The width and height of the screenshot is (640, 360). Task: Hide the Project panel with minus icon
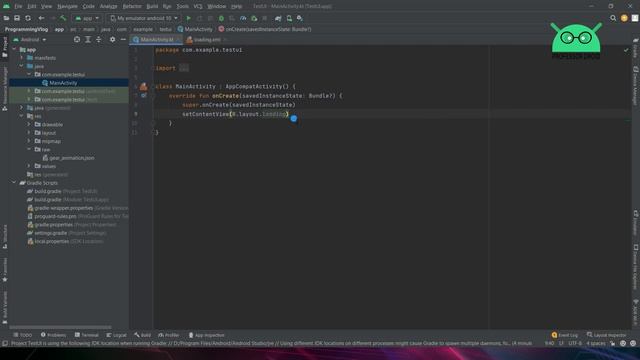123,40
